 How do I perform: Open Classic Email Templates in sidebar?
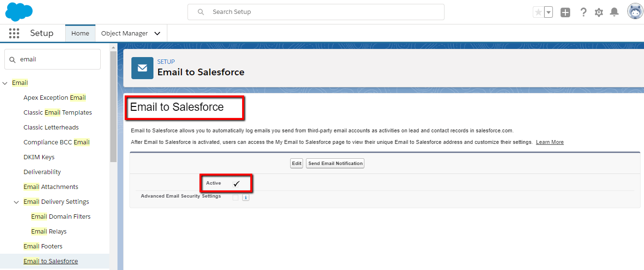(58, 112)
